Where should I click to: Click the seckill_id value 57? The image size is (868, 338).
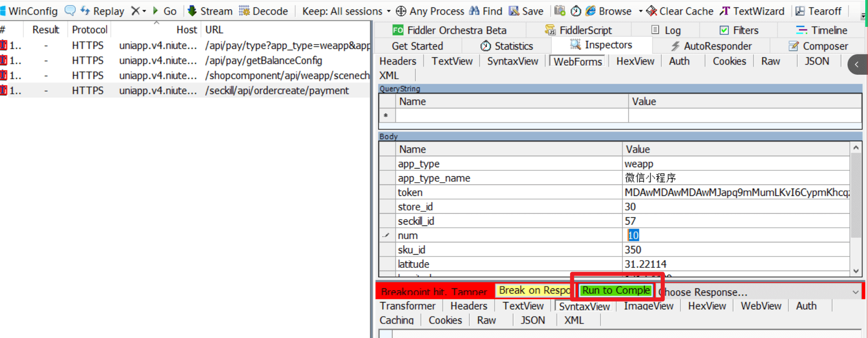(x=736, y=221)
